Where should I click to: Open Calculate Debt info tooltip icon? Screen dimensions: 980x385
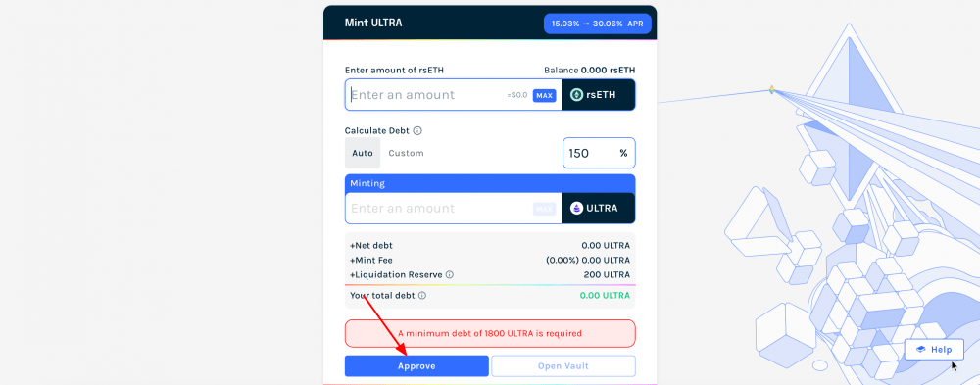click(417, 131)
